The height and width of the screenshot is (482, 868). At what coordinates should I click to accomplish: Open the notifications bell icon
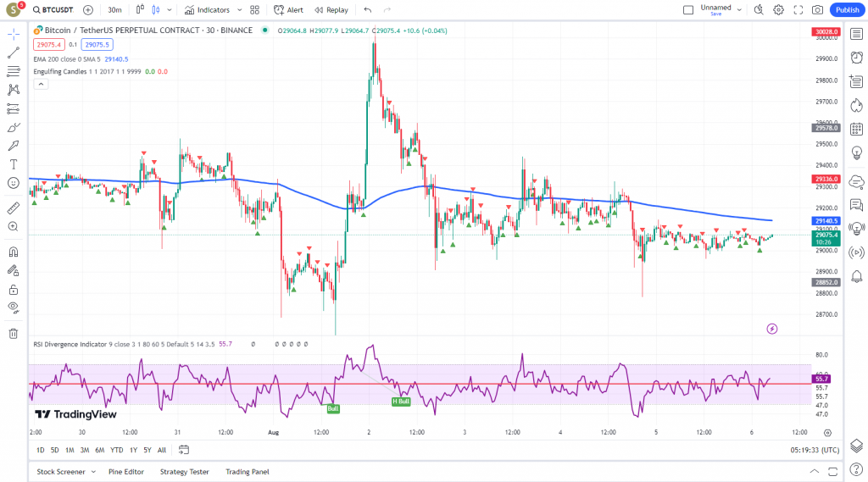tap(856, 276)
